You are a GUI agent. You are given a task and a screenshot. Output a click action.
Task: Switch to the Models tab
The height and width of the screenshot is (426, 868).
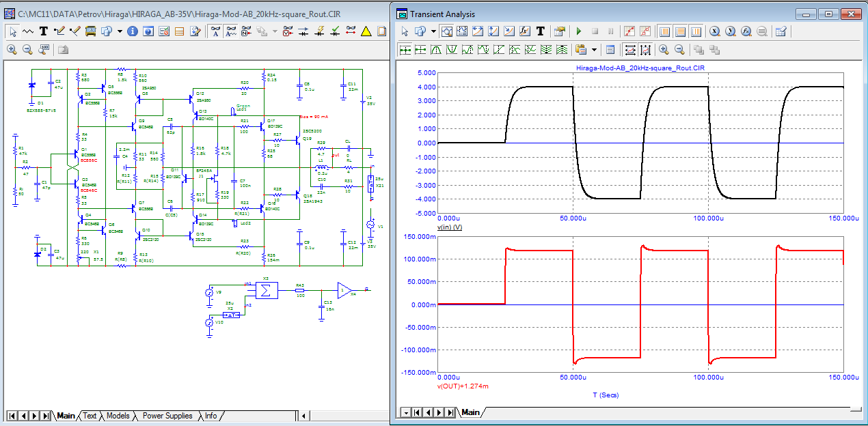pyautogui.click(x=118, y=416)
